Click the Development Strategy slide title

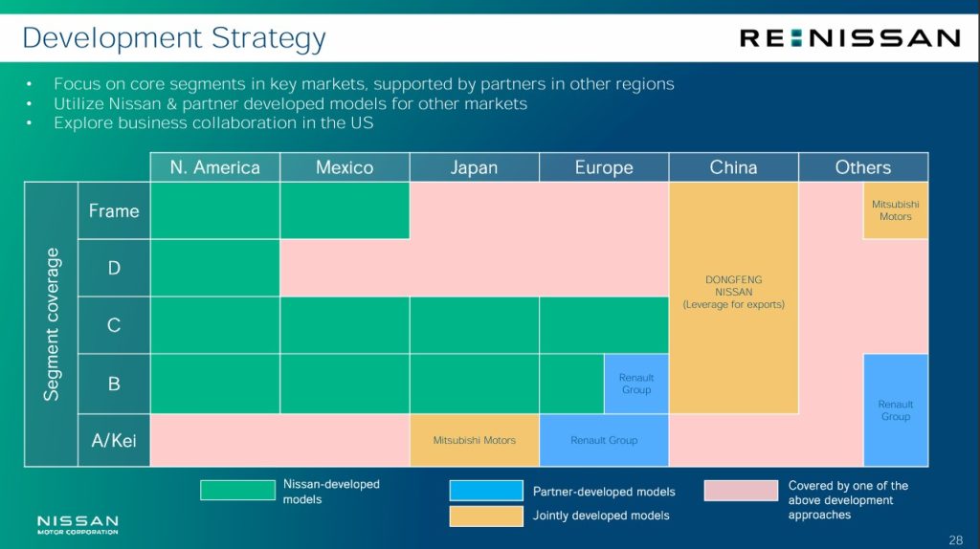coord(174,38)
